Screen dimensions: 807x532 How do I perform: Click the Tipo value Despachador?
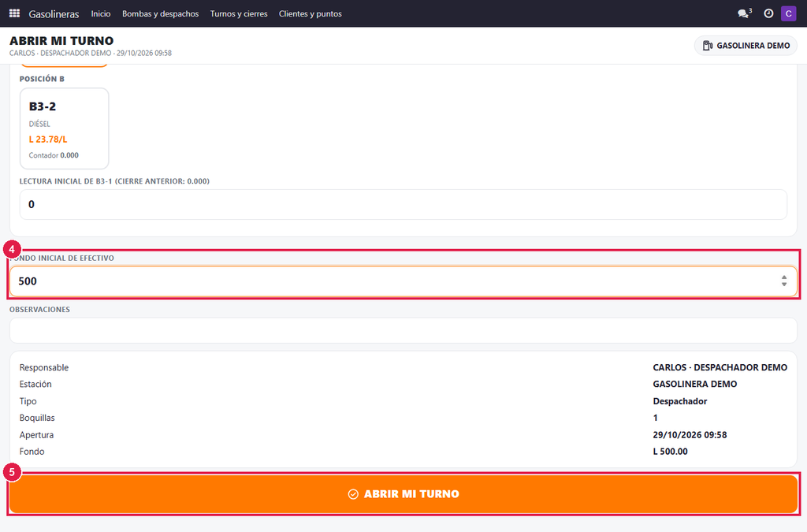click(680, 401)
